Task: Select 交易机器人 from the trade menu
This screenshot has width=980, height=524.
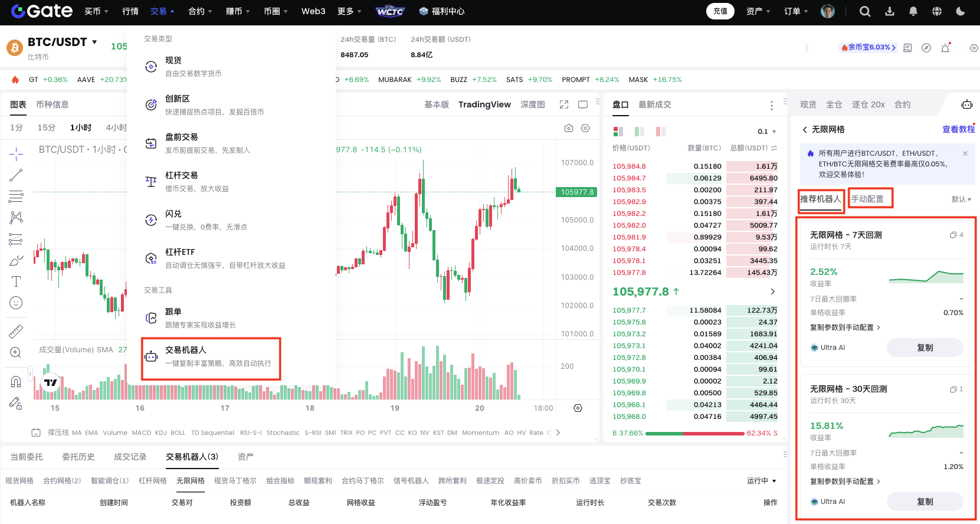Action: [x=211, y=356]
